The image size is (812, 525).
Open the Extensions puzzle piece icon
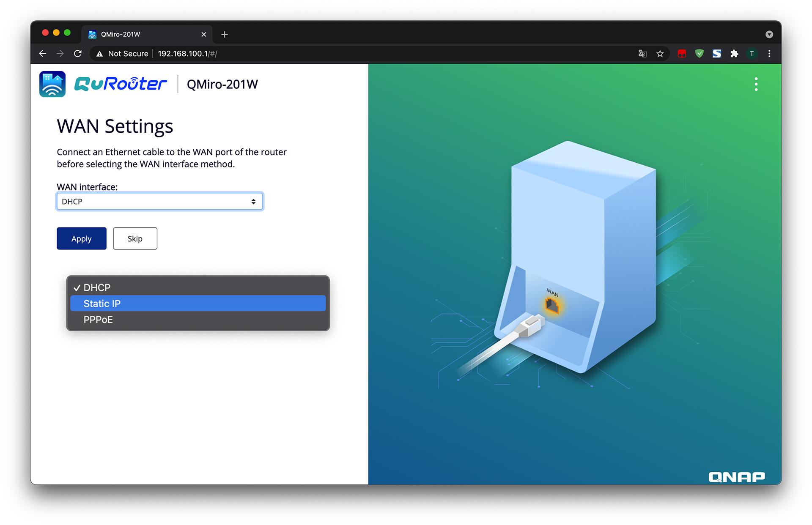[734, 54]
